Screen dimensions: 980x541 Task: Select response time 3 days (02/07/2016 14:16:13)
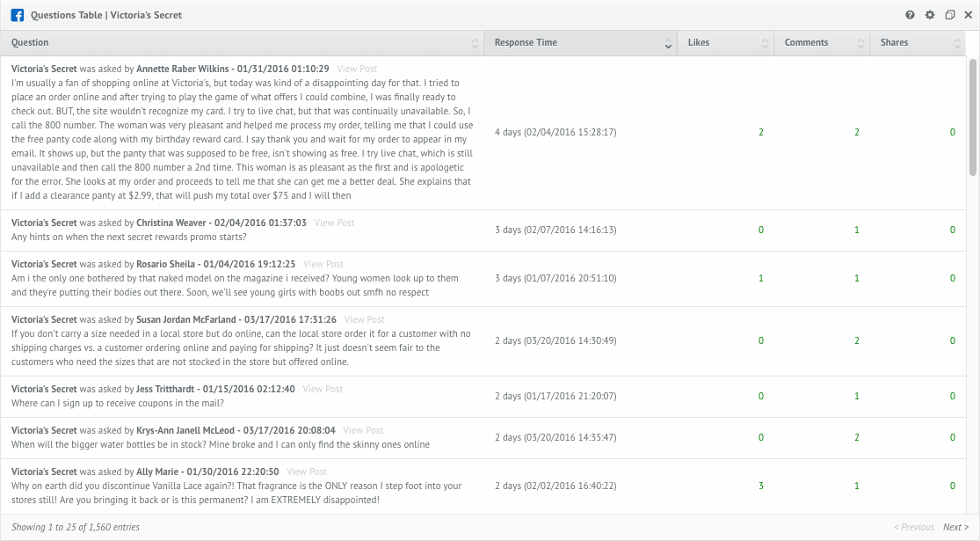pos(555,230)
